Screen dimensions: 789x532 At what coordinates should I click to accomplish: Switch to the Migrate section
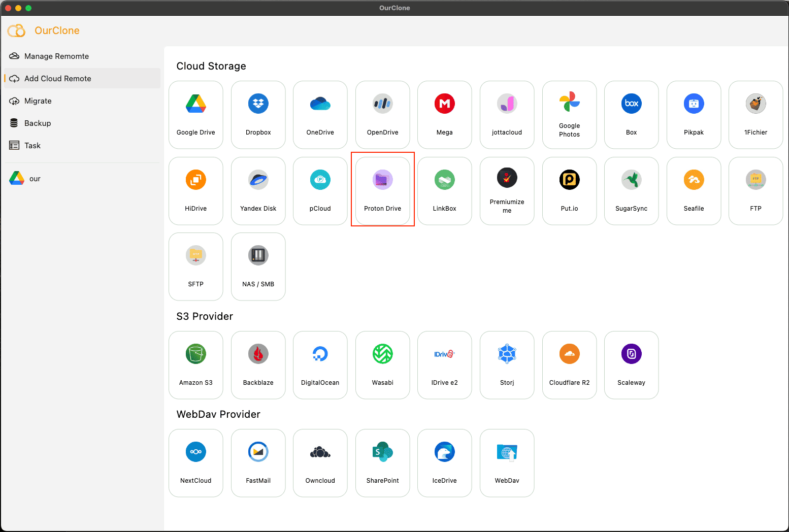(x=38, y=101)
